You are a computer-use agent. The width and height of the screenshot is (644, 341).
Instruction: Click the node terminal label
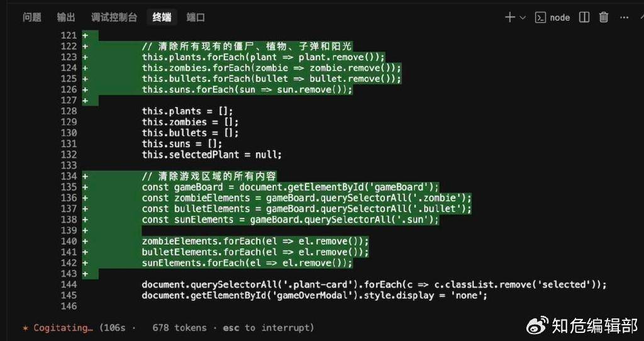559,17
